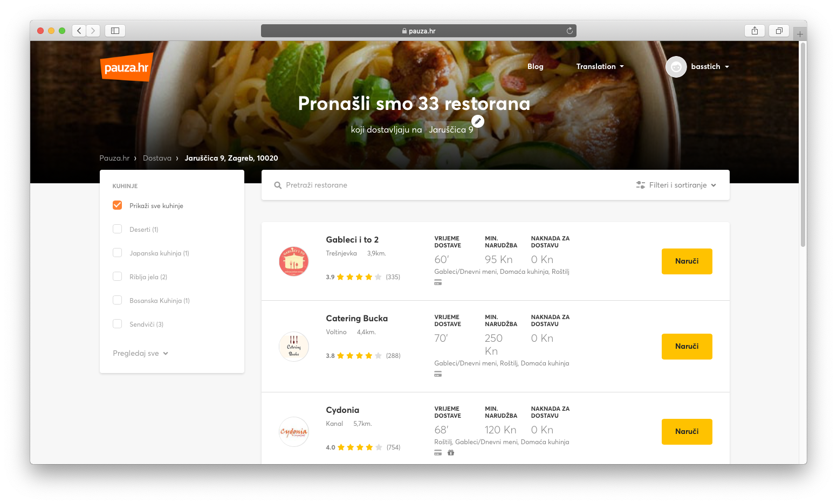The width and height of the screenshot is (837, 504).
Task: Expand the Pregledaj sve cuisines list
Action: (141, 354)
